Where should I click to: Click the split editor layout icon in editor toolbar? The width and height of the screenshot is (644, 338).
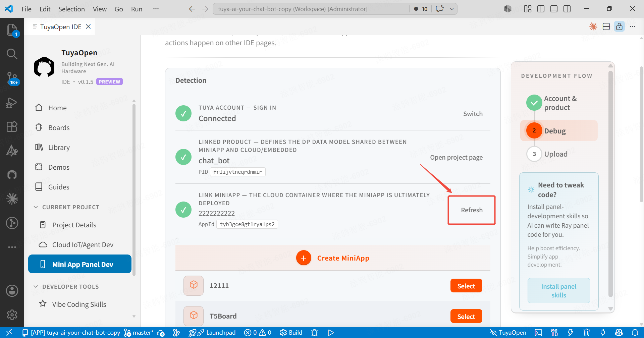606,26
